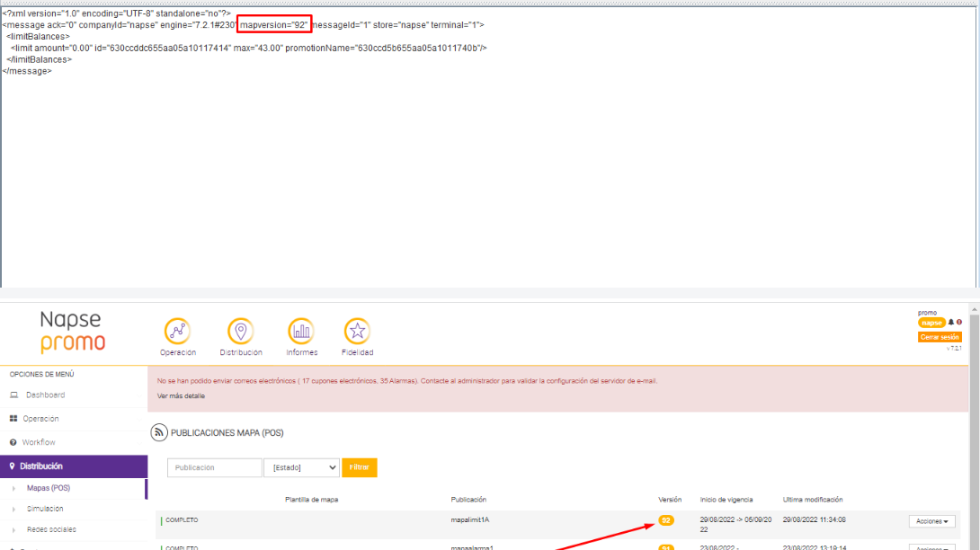Click the Workflow question-mark icon in sidebar
This screenshot has width=980, height=550.
point(13,442)
